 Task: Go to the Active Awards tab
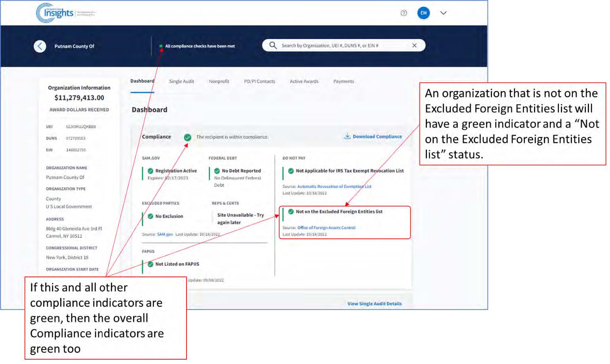point(304,82)
